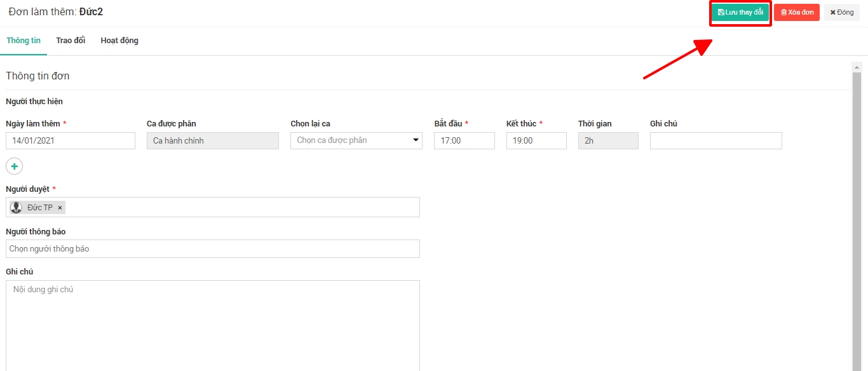The width and height of the screenshot is (868, 371).
Task: Click the green plus add-row icon
Action: point(14,166)
